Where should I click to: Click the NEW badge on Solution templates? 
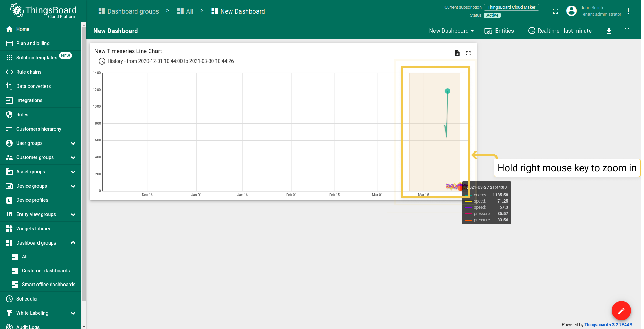click(66, 56)
